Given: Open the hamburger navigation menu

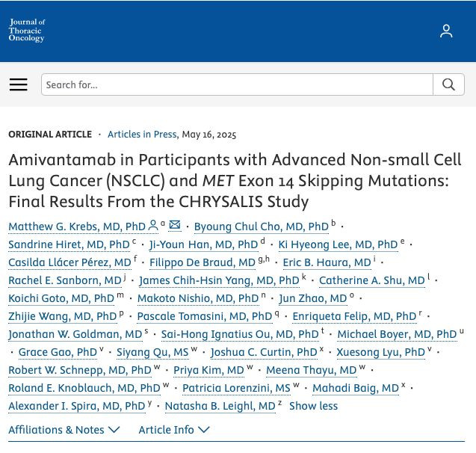Looking at the screenshot, I should 18,84.
